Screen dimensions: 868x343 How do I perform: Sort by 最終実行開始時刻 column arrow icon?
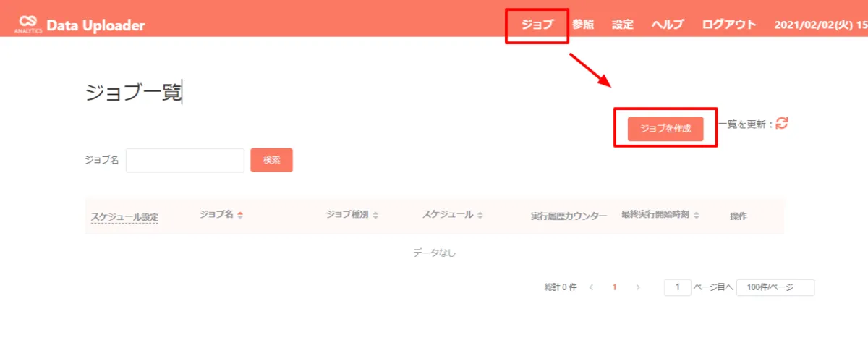pyautogui.click(x=697, y=215)
